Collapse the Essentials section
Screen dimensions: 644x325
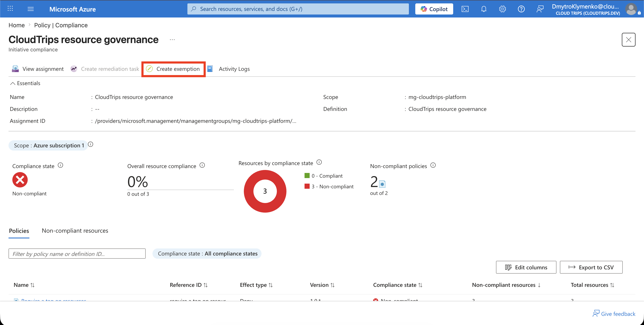tap(25, 83)
